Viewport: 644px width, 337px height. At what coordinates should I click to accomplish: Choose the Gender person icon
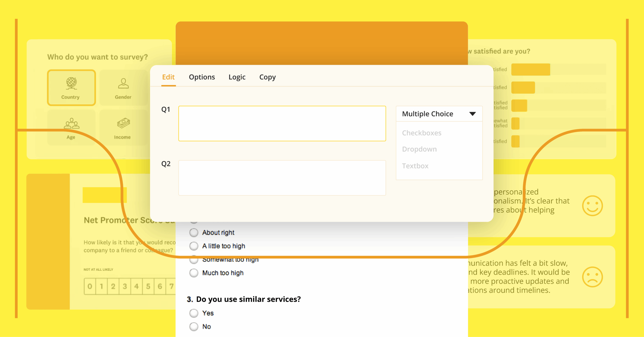click(123, 84)
